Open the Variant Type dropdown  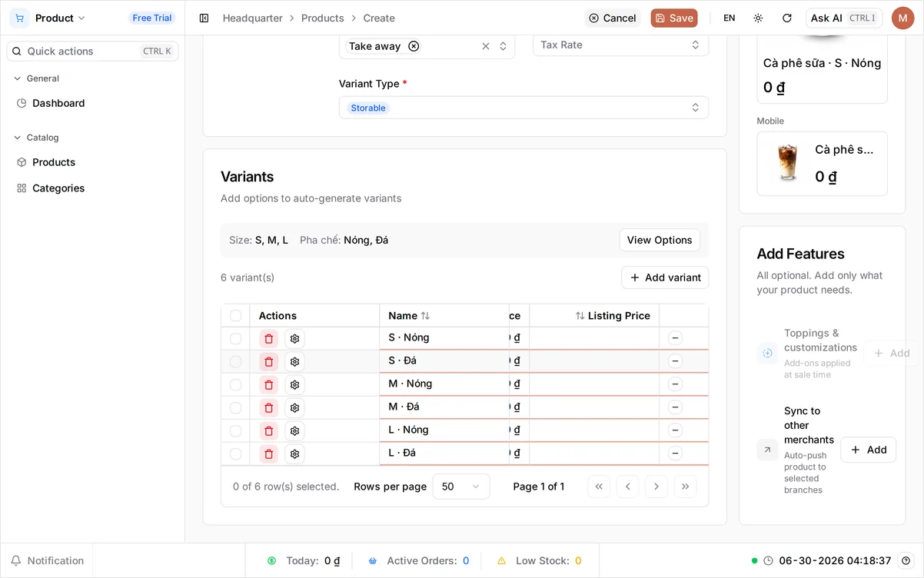[523, 108]
